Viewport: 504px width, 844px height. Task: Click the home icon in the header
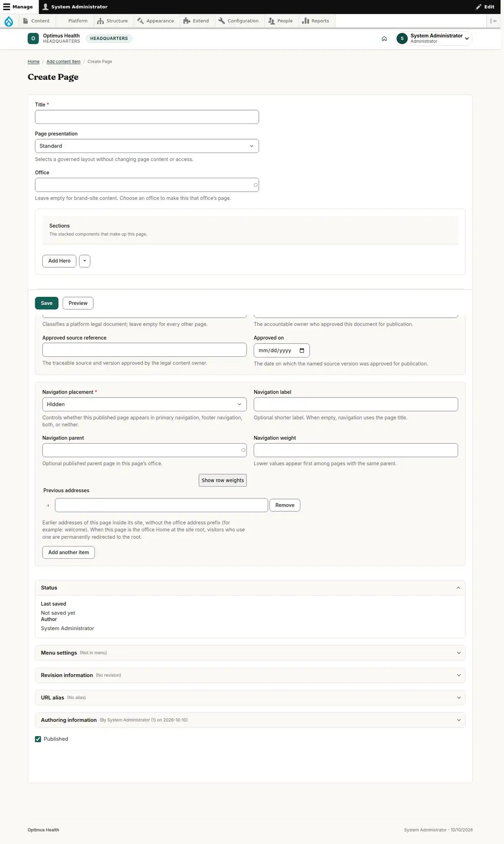[x=384, y=39]
